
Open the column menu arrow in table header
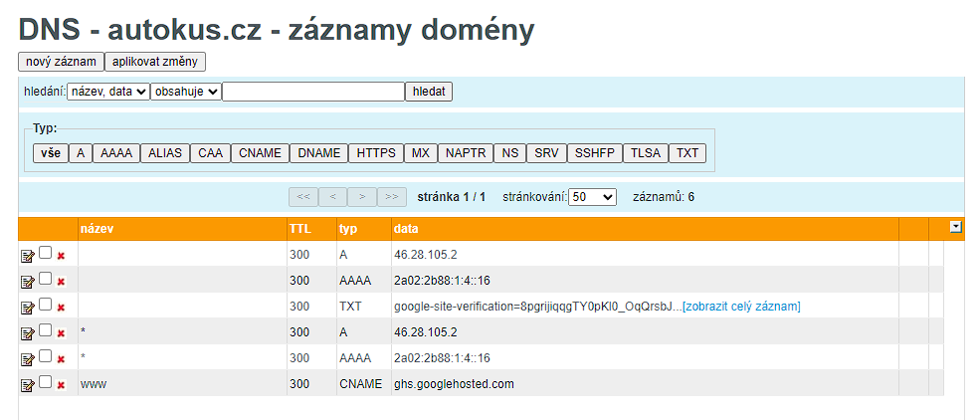pos(956,227)
